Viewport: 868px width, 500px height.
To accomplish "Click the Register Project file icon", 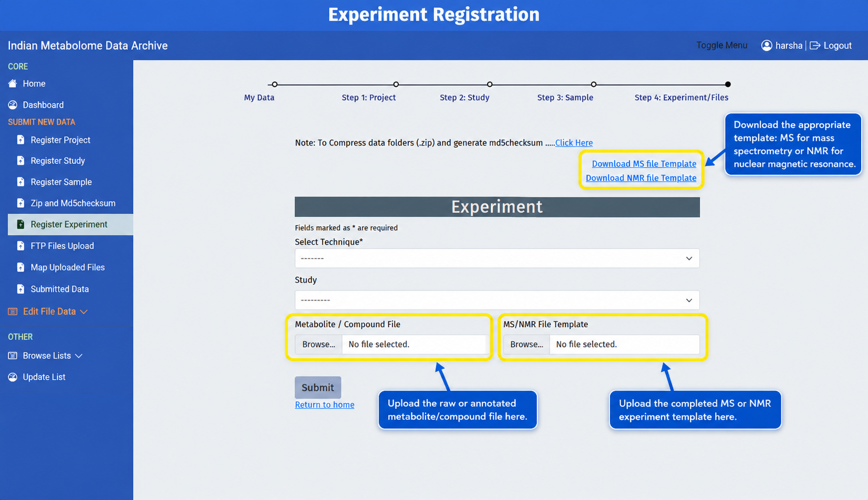I will click(20, 140).
